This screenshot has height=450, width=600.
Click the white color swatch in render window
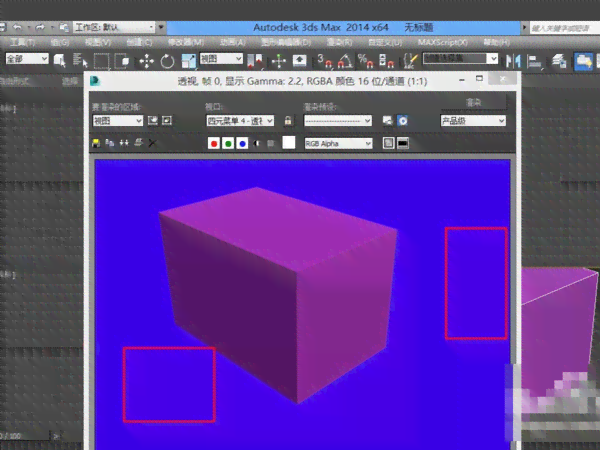point(289,142)
